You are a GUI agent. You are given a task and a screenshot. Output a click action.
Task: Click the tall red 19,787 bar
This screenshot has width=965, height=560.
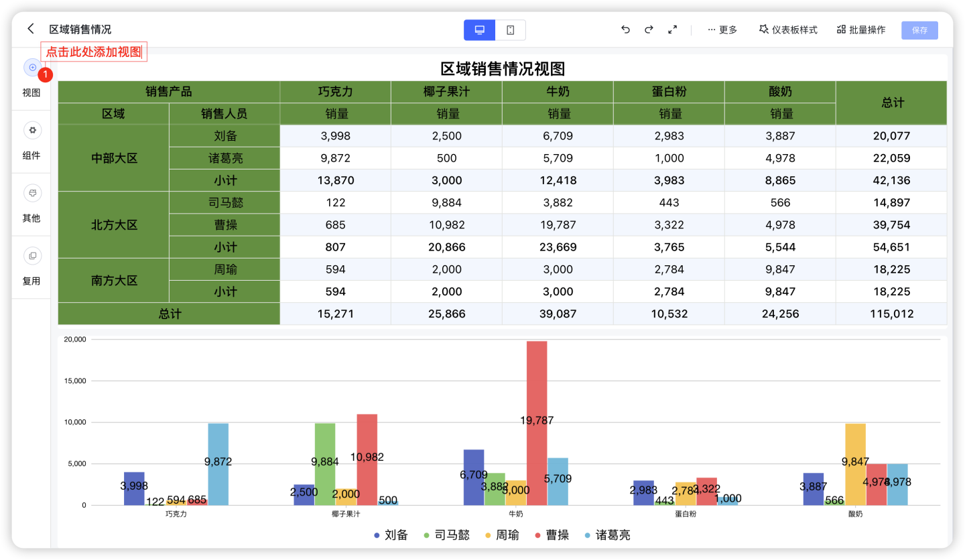pyautogui.click(x=537, y=423)
